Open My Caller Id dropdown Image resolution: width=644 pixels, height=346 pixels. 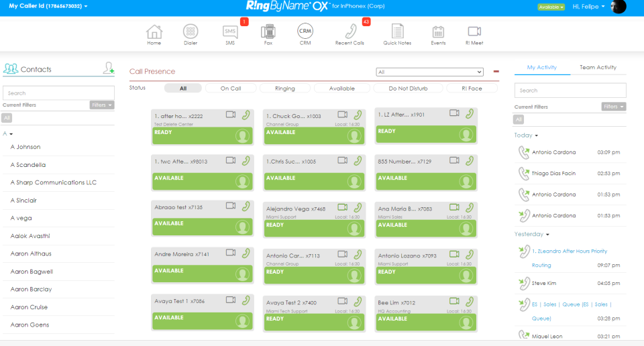(x=48, y=6)
